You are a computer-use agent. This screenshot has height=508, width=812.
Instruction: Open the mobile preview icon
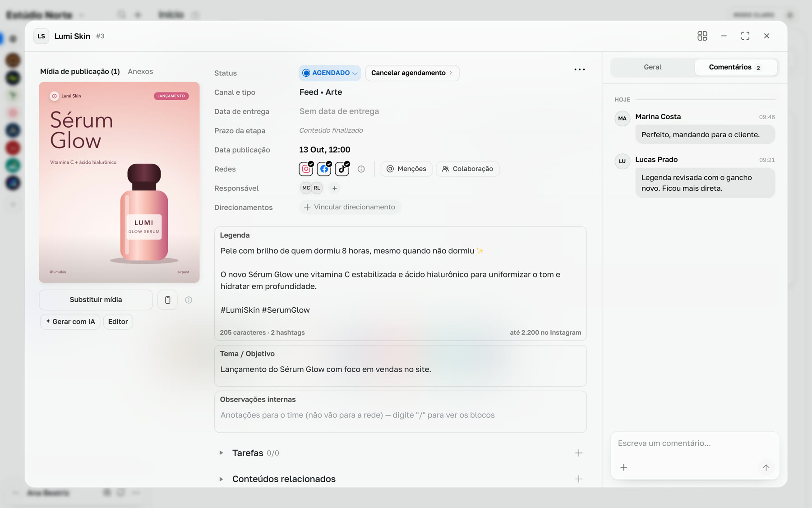167,300
